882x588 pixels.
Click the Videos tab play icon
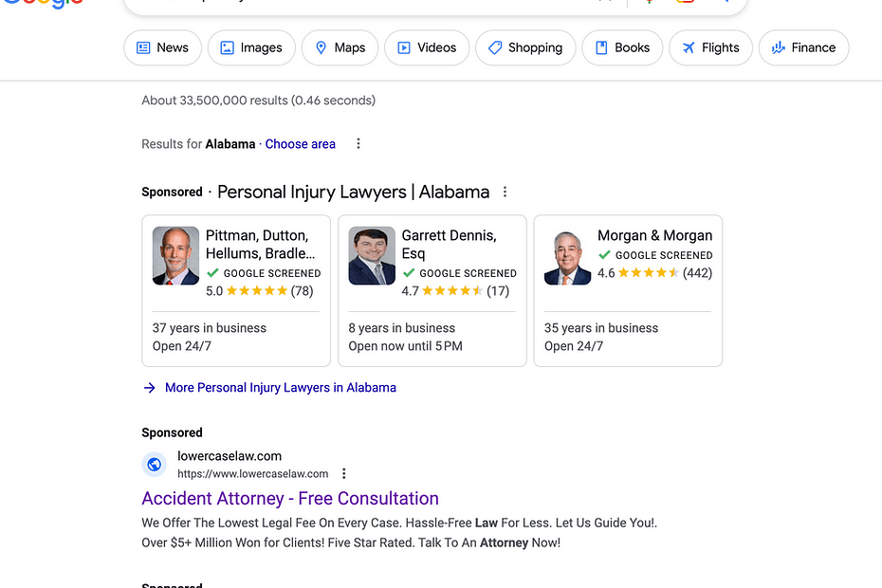pos(404,47)
